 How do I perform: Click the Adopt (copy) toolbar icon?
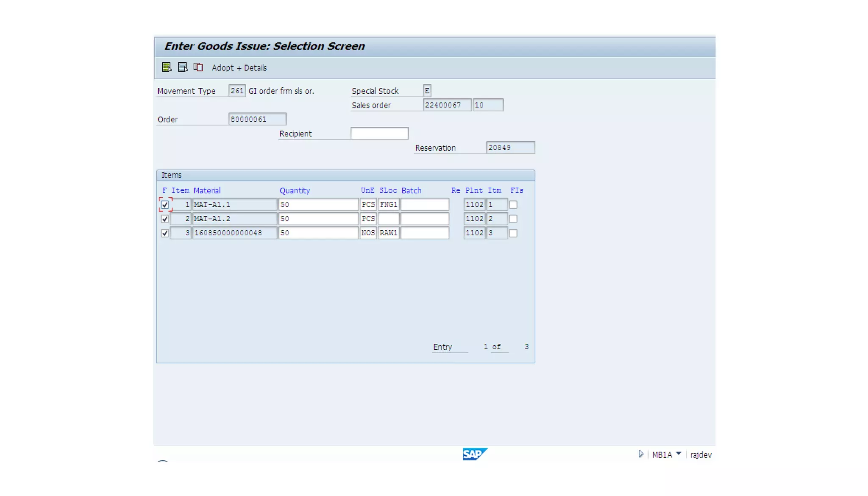[x=198, y=67]
